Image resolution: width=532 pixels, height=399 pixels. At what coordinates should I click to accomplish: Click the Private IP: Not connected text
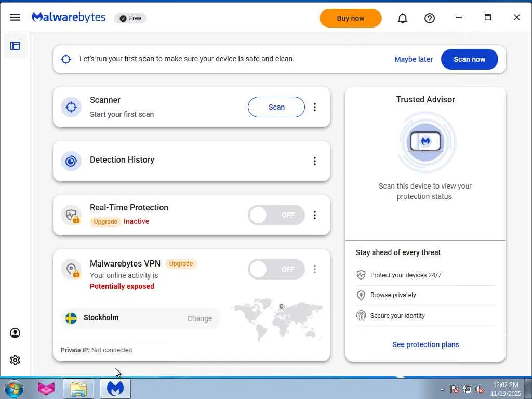point(96,350)
